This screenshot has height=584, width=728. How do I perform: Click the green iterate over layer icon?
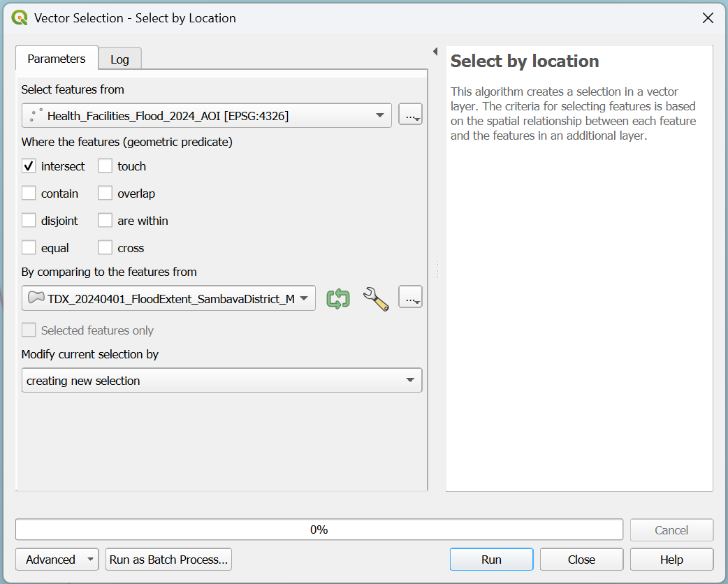click(338, 298)
